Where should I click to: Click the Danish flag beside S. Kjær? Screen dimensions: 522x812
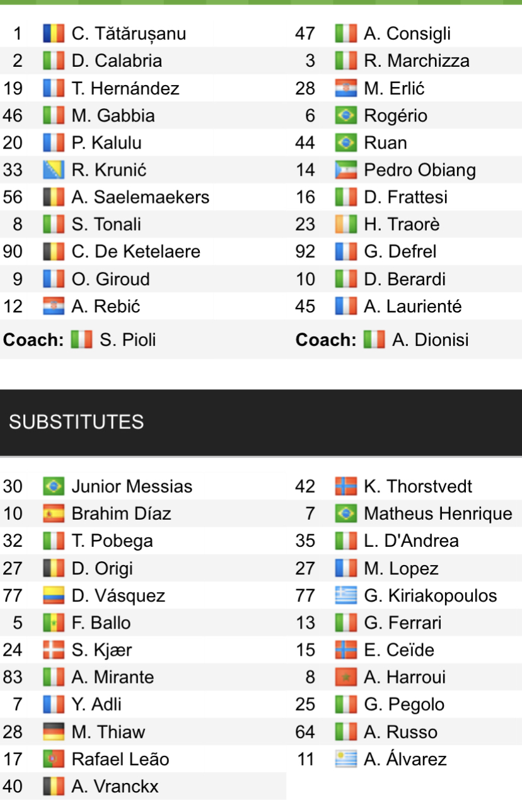pos(54,649)
